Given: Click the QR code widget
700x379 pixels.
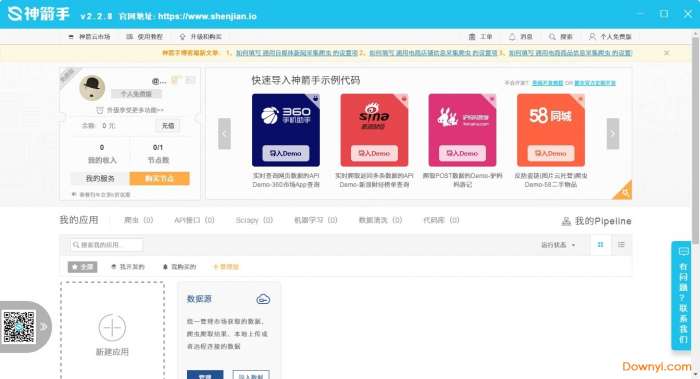Looking at the screenshot, I should click(19, 327).
